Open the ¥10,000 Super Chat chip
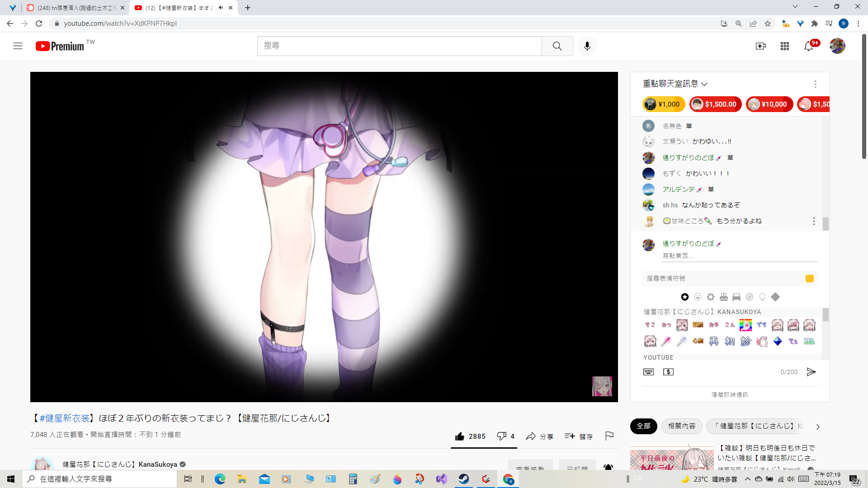868x488 pixels. point(769,104)
